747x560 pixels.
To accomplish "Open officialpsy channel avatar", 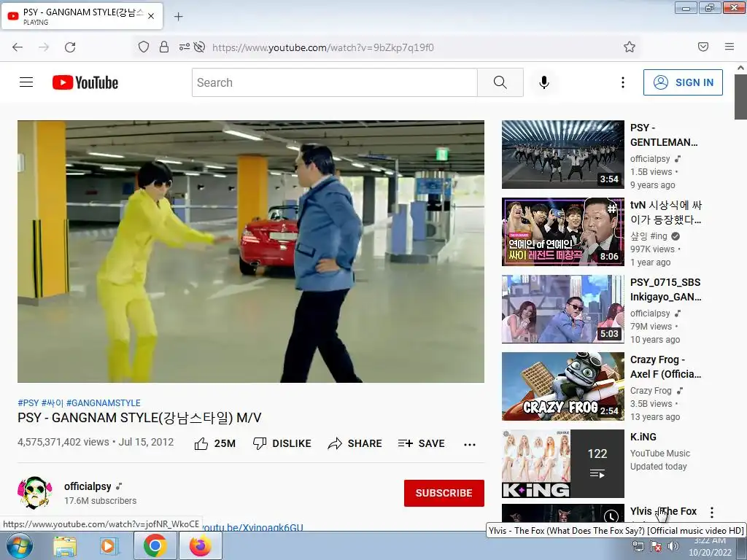I will (x=34, y=493).
